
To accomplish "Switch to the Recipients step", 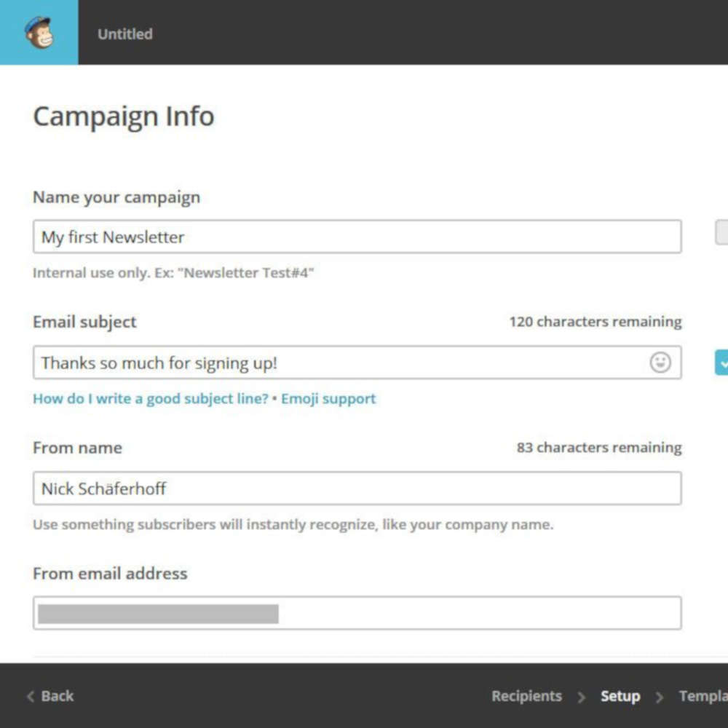I will pos(526,696).
